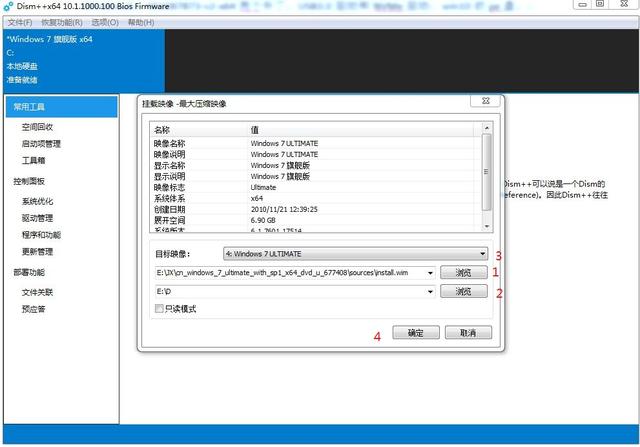Select the 显示说明 row
The height and width of the screenshot is (447, 640).
coord(316,176)
